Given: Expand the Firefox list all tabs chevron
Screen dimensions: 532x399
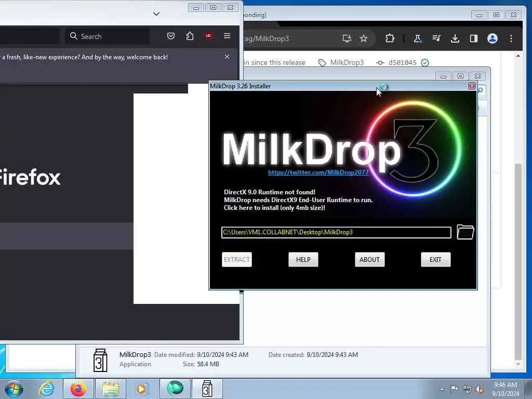Looking at the screenshot, I should pyautogui.click(x=156, y=14).
